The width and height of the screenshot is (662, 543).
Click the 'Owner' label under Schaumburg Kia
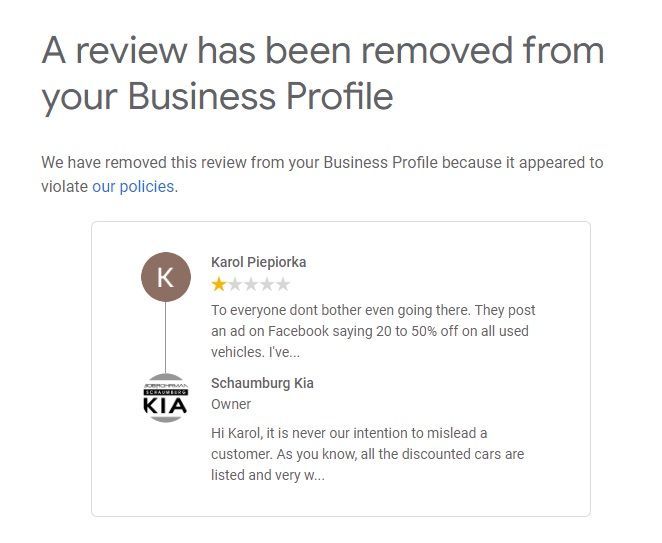pyautogui.click(x=231, y=404)
